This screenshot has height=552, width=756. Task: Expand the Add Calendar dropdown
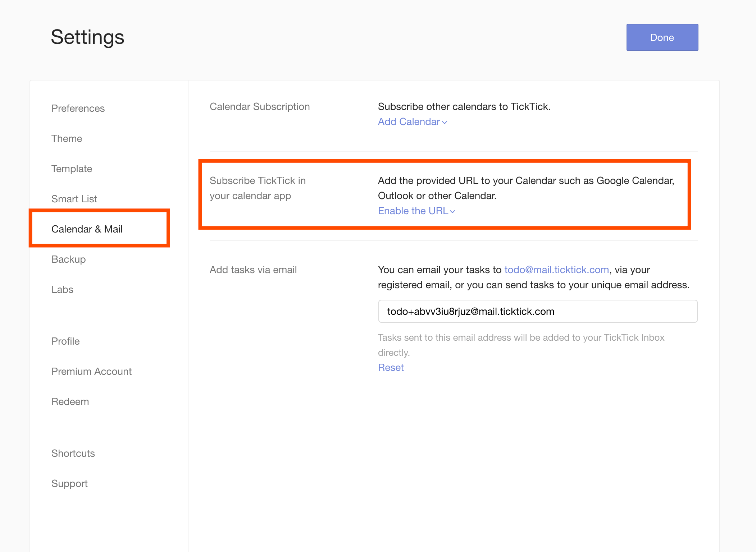click(x=409, y=122)
